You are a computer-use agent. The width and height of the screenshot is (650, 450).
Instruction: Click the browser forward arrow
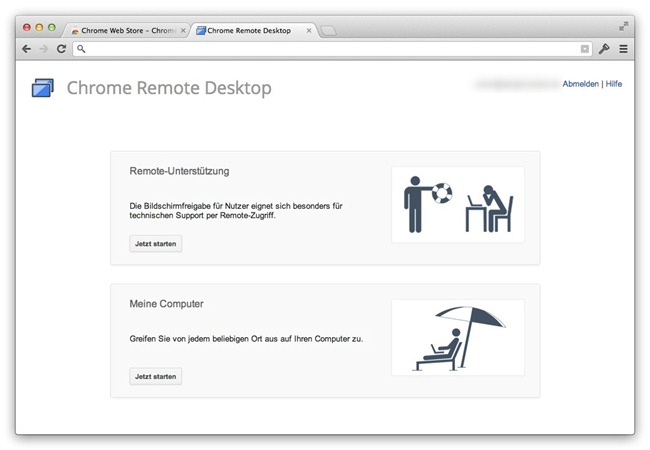click(x=44, y=48)
